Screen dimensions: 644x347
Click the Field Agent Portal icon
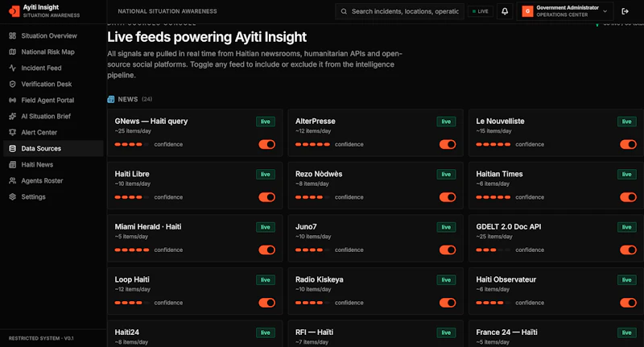(x=13, y=100)
